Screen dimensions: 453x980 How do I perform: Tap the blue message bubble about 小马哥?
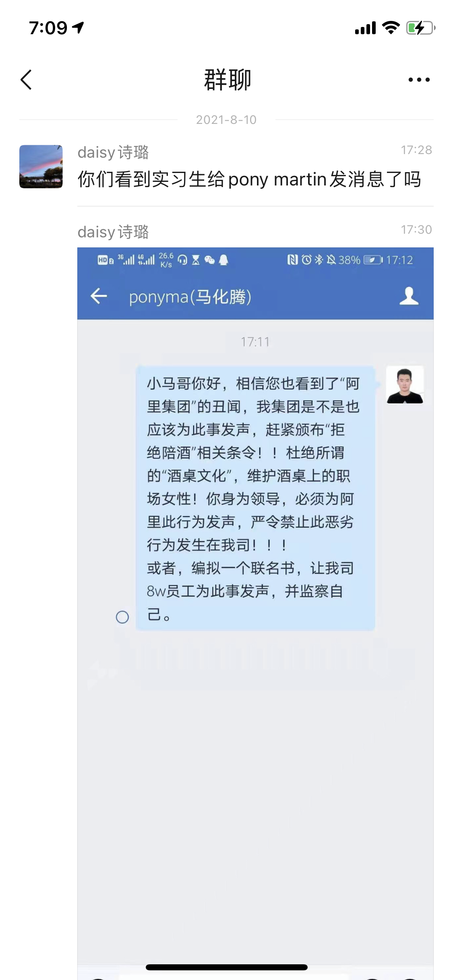tap(256, 498)
